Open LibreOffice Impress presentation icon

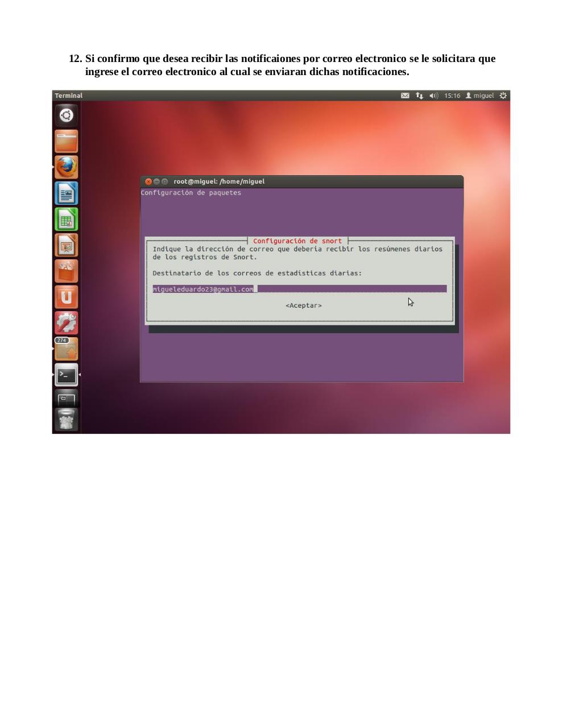[67, 246]
